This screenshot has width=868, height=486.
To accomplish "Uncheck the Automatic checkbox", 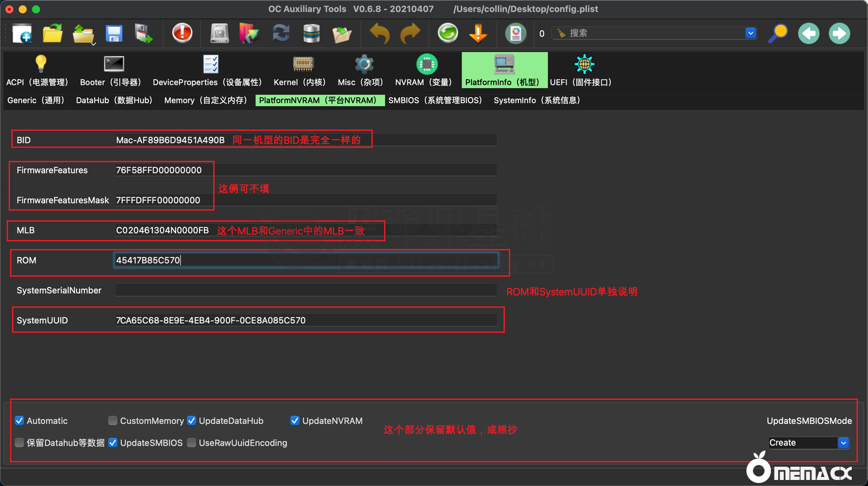I will [x=19, y=421].
